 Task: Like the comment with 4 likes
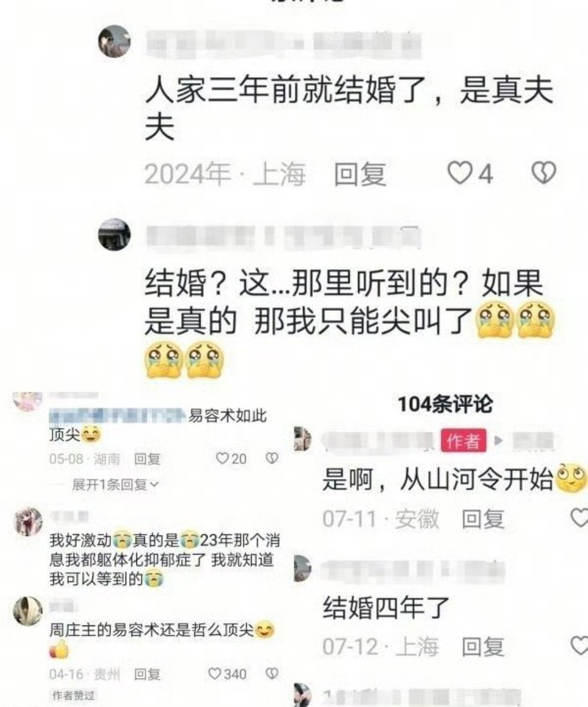(x=459, y=173)
